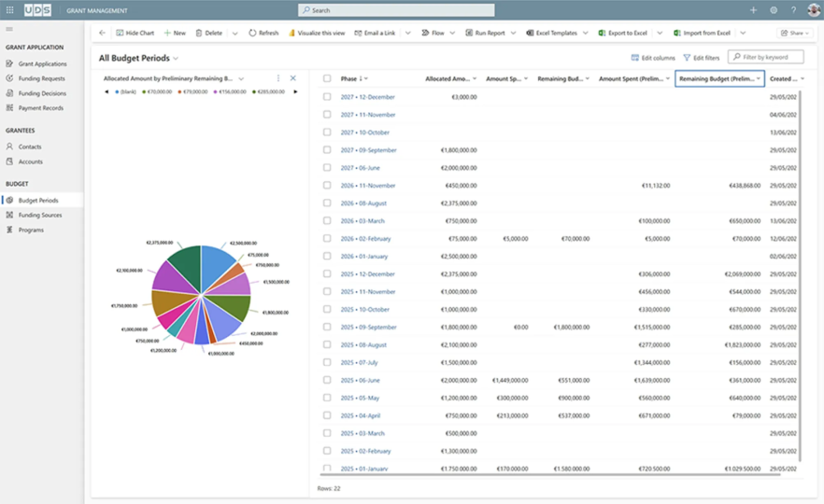Focus the Filter by keyword box
Image resolution: width=824 pixels, height=504 pixels.
pos(766,57)
